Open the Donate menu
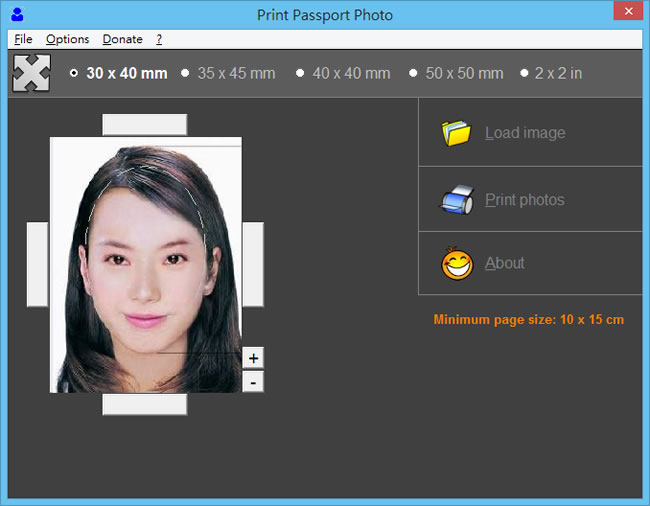 point(122,39)
